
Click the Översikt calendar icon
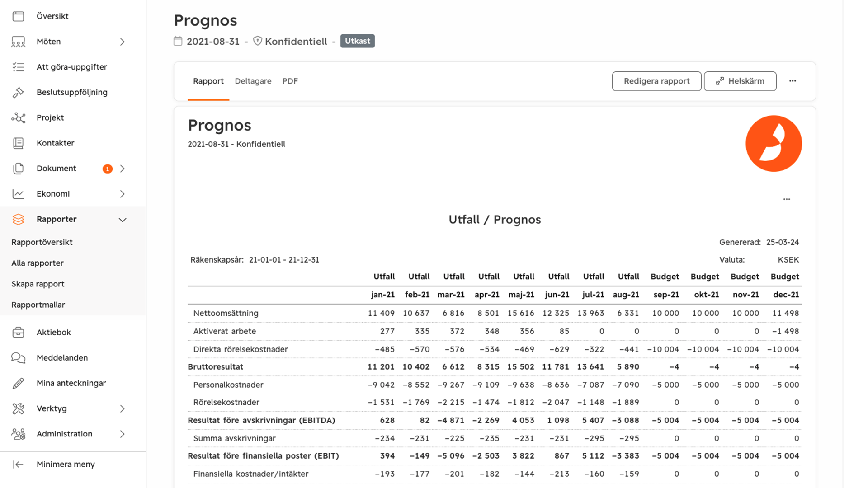[x=18, y=16]
